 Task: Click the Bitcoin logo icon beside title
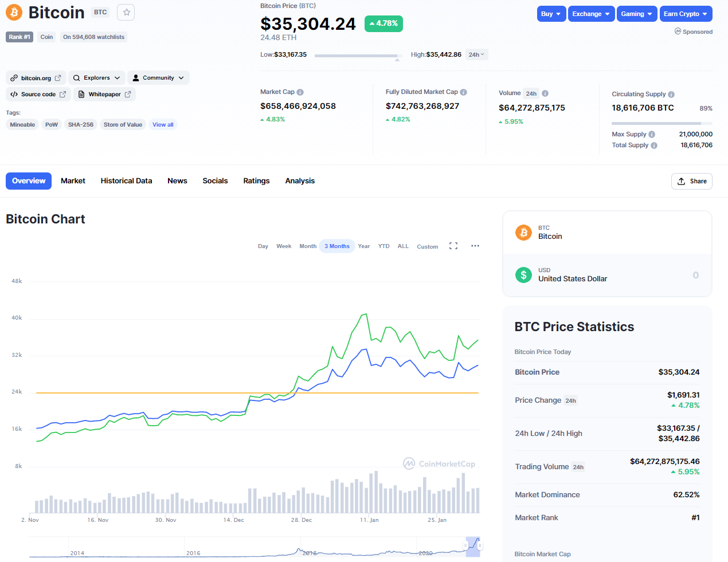coord(14,12)
